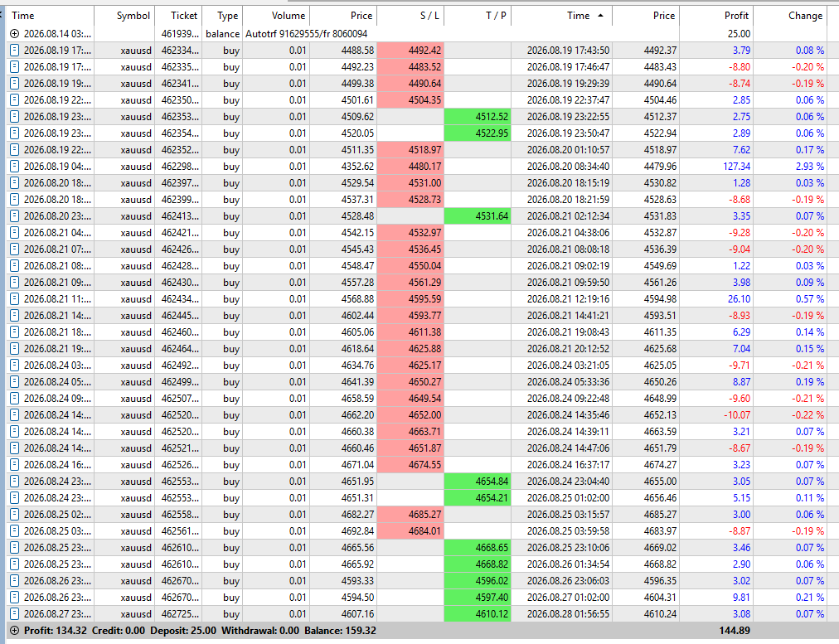The width and height of the screenshot is (839, 644).
Task: Click the order icon of ticket 462507 row
Action: [x=14, y=399]
